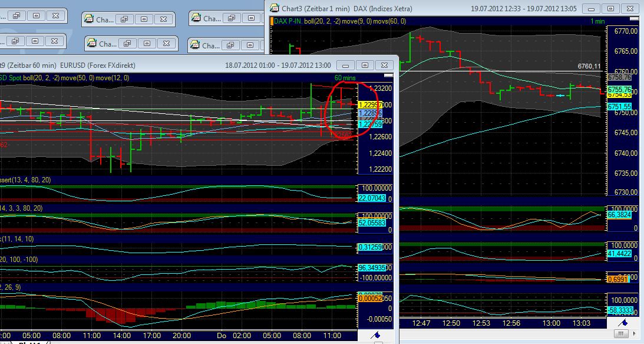This screenshot has height=344, width=644.
Task: Restore the lower minimized window beside DAX chart
Action: click(x=230, y=45)
